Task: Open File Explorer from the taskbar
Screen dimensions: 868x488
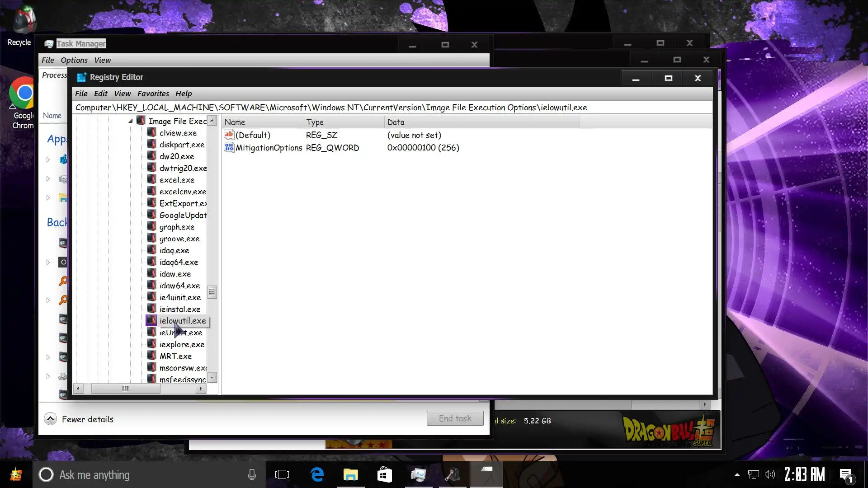Action: click(350, 474)
